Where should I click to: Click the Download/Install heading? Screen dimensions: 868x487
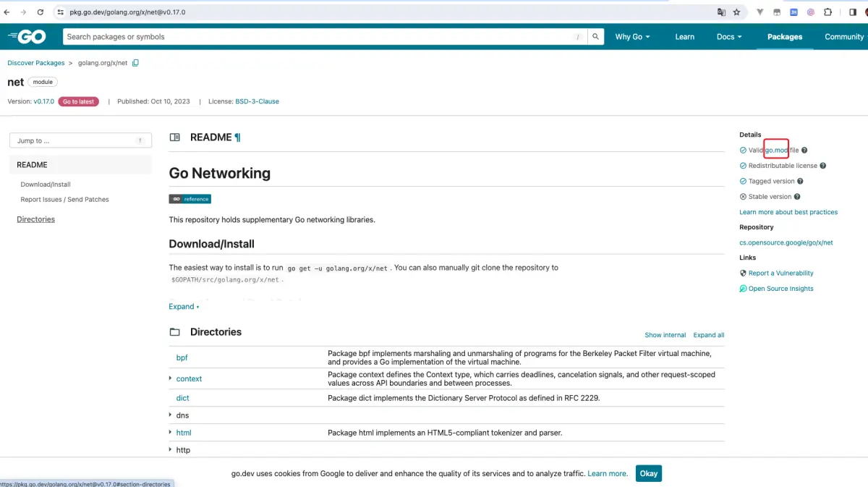[x=212, y=244]
